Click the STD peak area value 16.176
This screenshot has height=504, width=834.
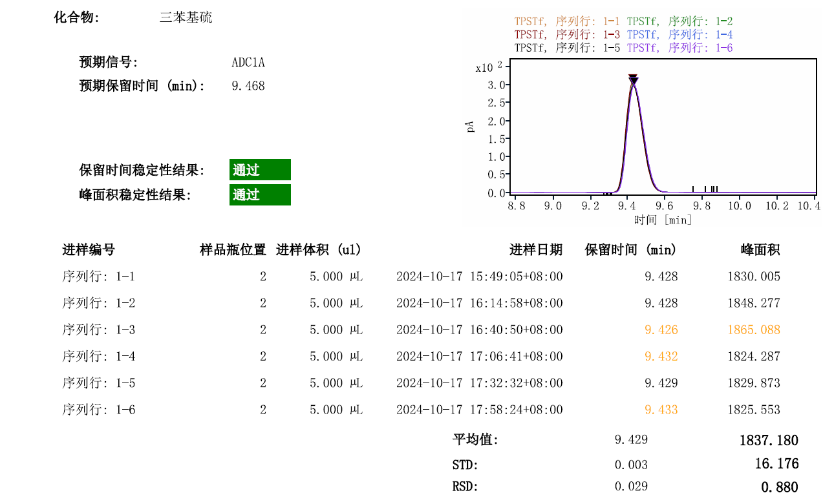point(776,464)
